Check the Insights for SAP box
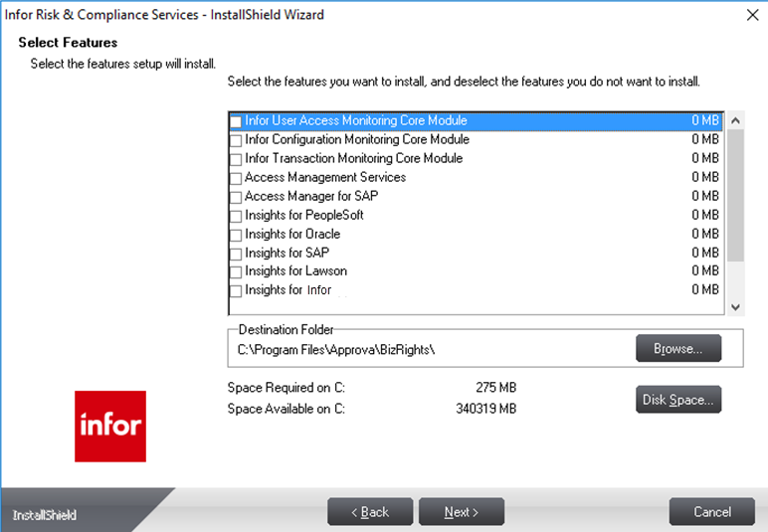Image resolution: width=768 pixels, height=532 pixels. [x=236, y=254]
